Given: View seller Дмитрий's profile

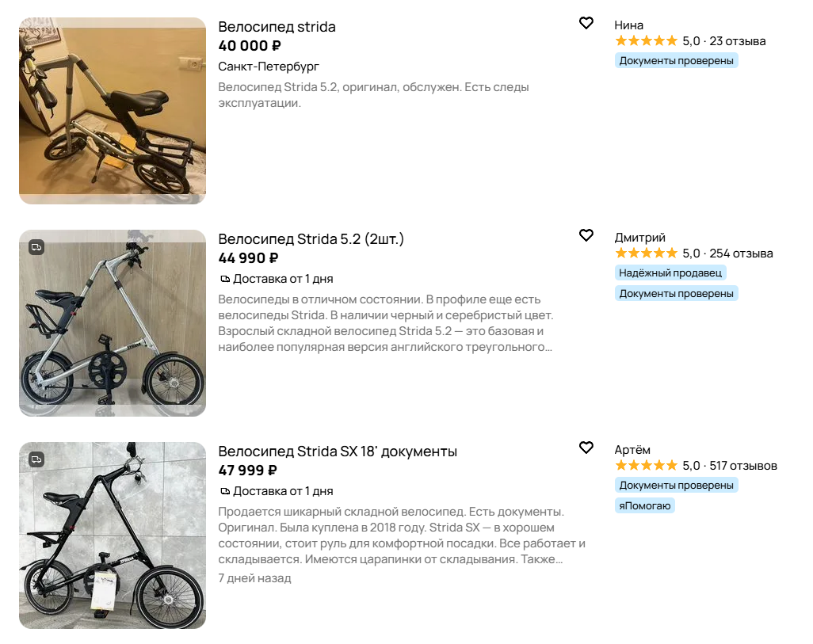Looking at the screenshot, I should pyautogui.click(x=640, y=237).
